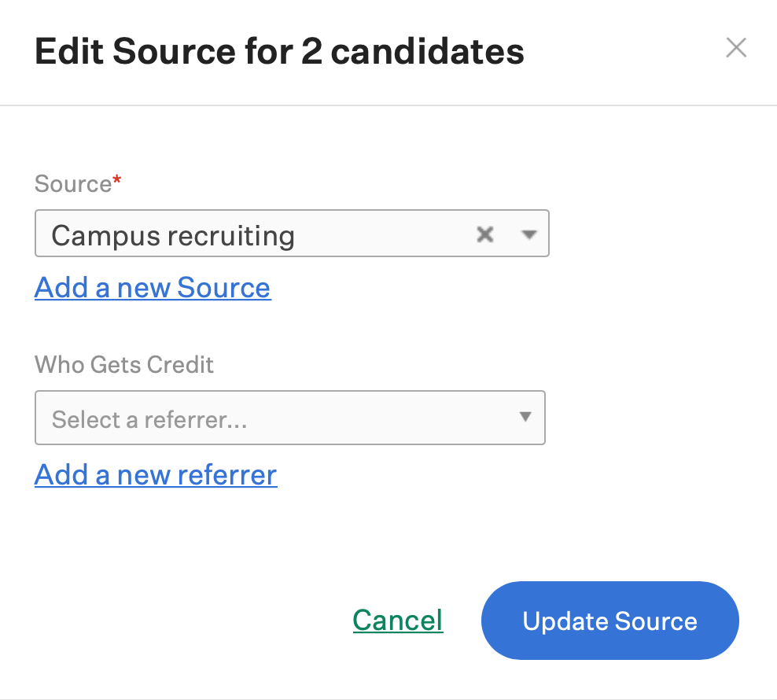The height and width of the screenshot is (700, 777).
Task: Click the red required asterisk beside Source
Action: (x=117, y=179)
